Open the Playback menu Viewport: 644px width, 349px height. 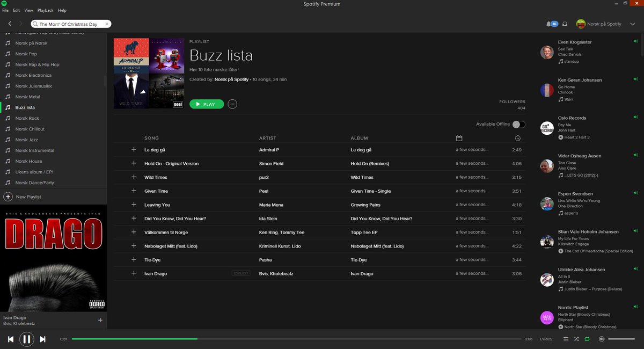coord(46,10)
